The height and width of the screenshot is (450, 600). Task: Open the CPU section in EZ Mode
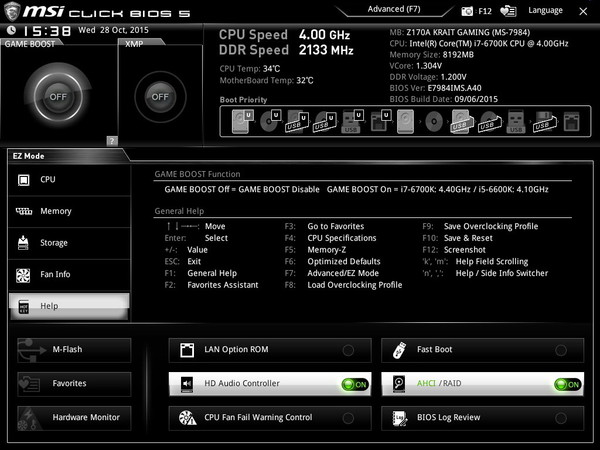tap(69, 180)
